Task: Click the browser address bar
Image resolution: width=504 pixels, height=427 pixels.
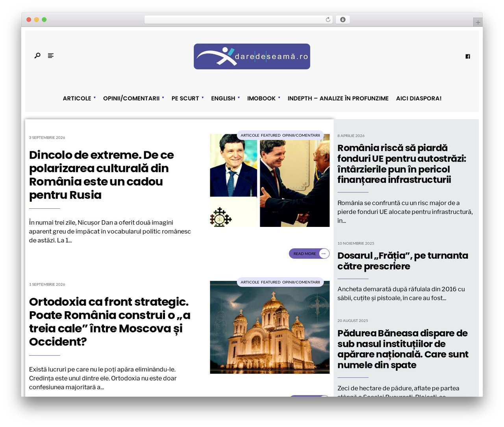Action: (239, 20)
